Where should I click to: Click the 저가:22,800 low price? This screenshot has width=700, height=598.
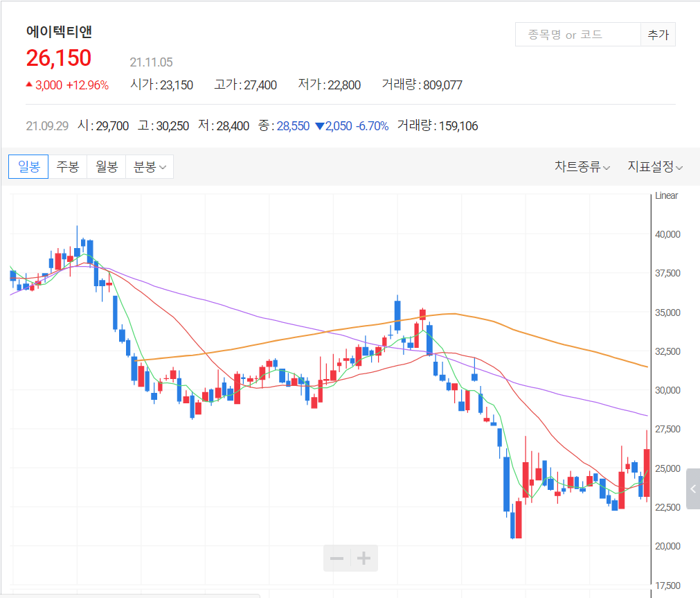(x=330, y=85)
